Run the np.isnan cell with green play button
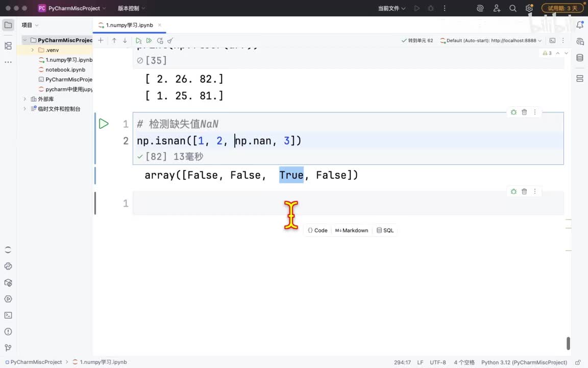This screenshot has height=368, width=588. (104, 124)
